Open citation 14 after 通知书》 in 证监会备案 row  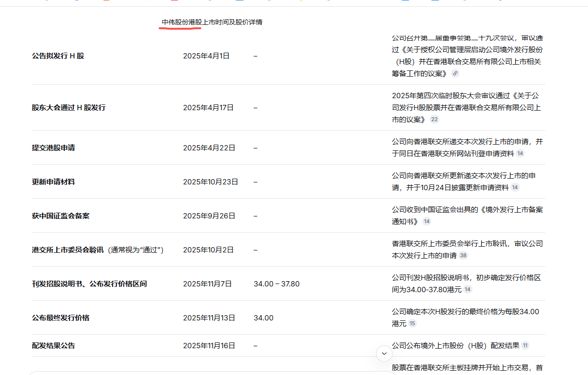click(427, 221)
